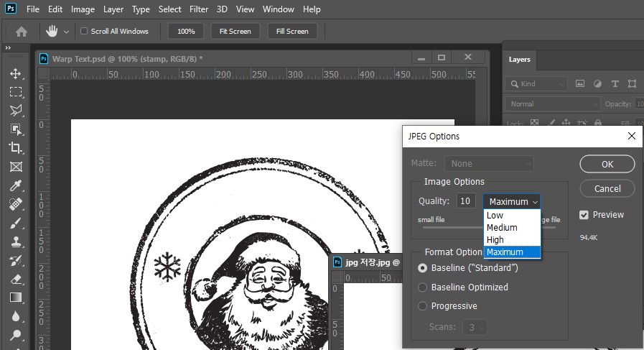
Task: Select the Object Selection tool
Action: [x=16, y=129]
